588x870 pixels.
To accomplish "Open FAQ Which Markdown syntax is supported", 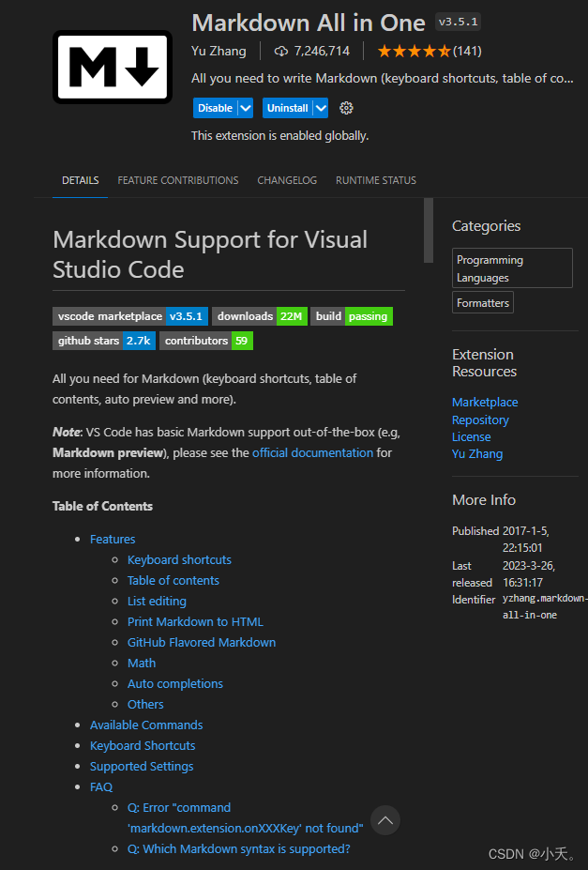I will pos(239,849).
